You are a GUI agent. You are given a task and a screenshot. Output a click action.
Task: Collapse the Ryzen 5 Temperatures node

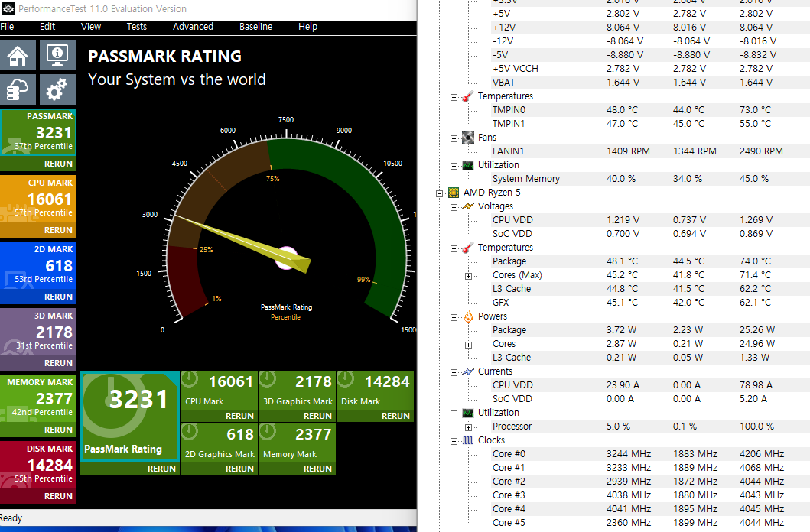pyautogui.click(x=454, y=248)
